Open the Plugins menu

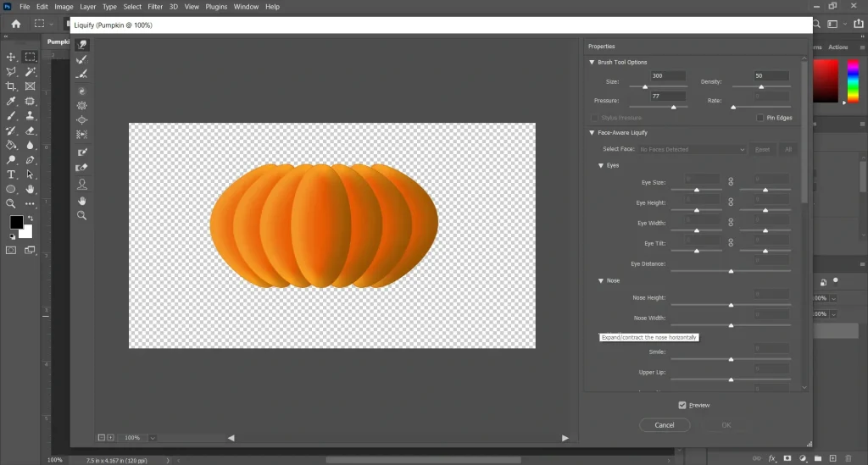tap(216, 7)
